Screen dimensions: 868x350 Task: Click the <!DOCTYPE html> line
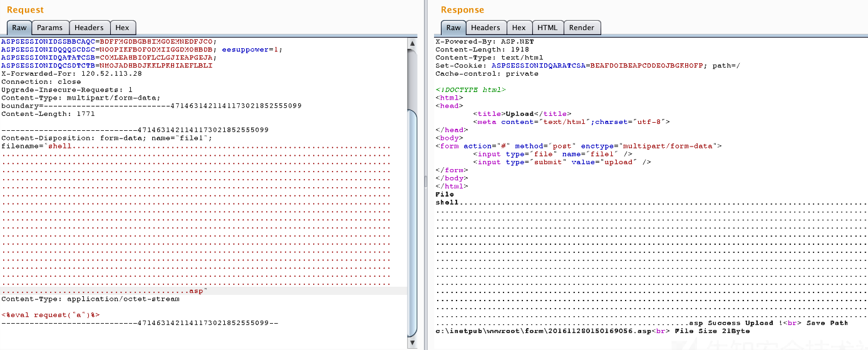click(x=471, y=90)
